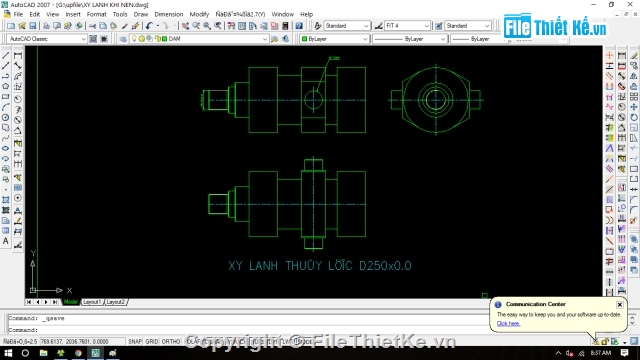Select the Multiline Text tool
Screen dimensions: 640x360
(6, 241)
